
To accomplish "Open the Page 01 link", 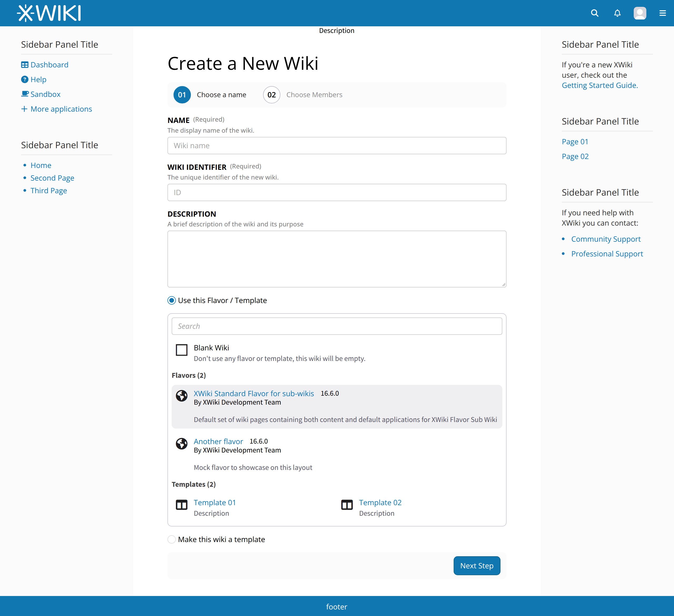I will pyautogui.click(x=575, y=142).
